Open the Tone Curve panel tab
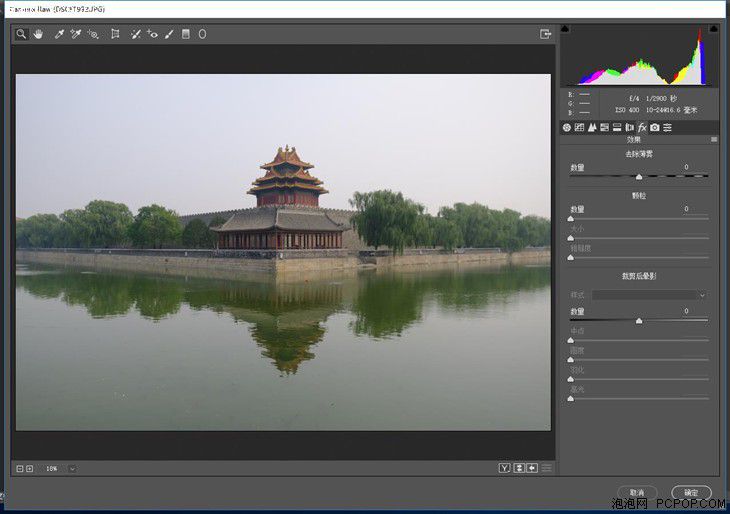This screenshot has height=514, width=730. [579, 128]
